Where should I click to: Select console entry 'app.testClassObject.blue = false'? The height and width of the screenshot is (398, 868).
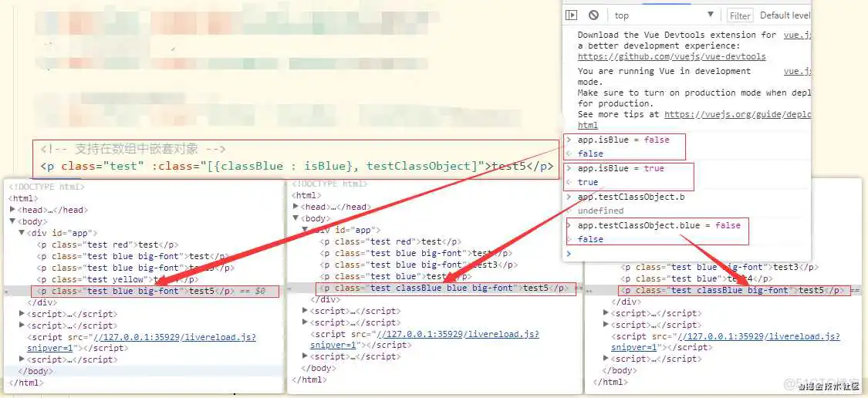coord(659,225)
